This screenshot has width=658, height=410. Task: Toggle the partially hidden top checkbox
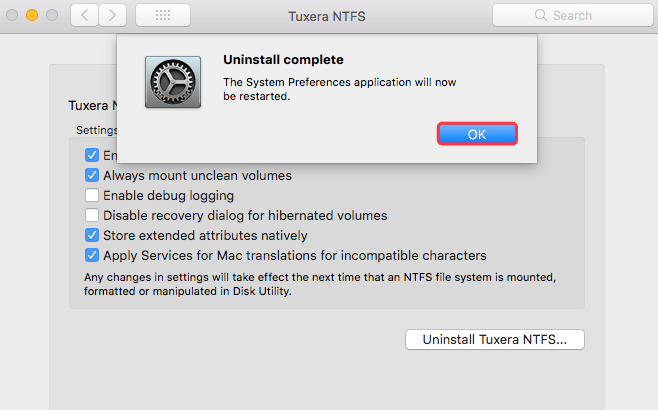coord(92,155)
